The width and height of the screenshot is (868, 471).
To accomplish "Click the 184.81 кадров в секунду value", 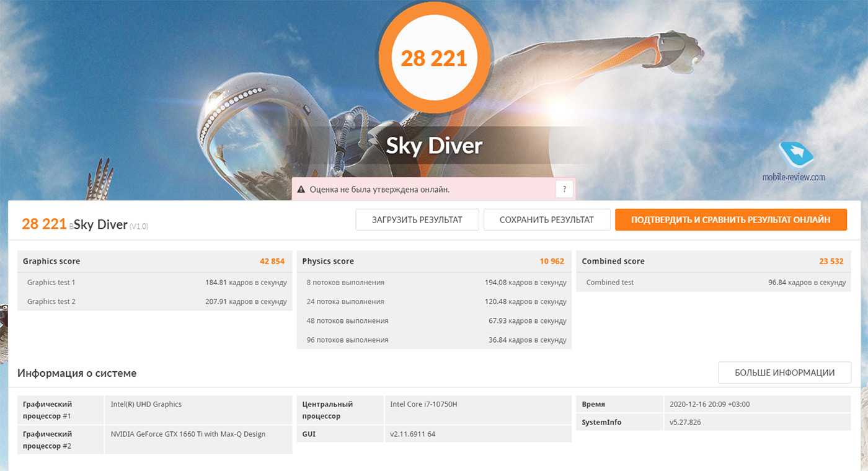I will (x=246, y=283).
